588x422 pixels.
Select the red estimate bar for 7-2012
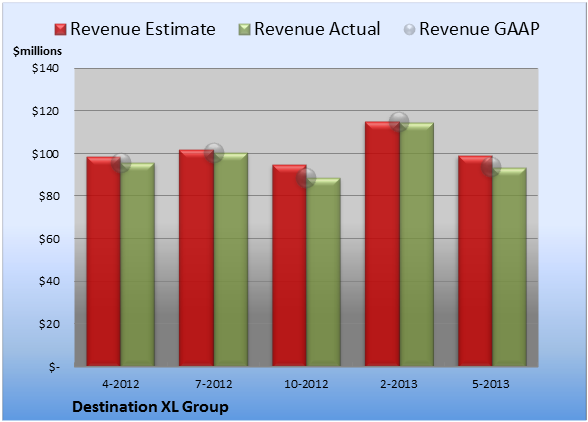[196, 258]
